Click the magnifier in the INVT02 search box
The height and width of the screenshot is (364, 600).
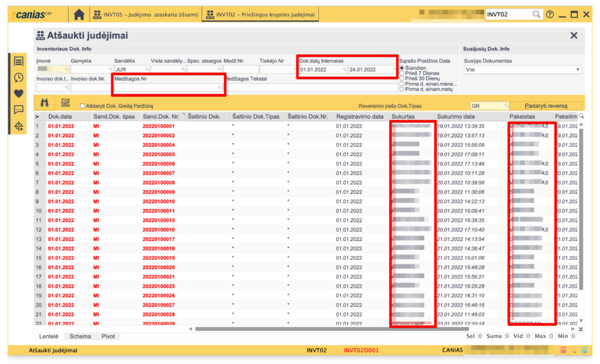(536, 15)
